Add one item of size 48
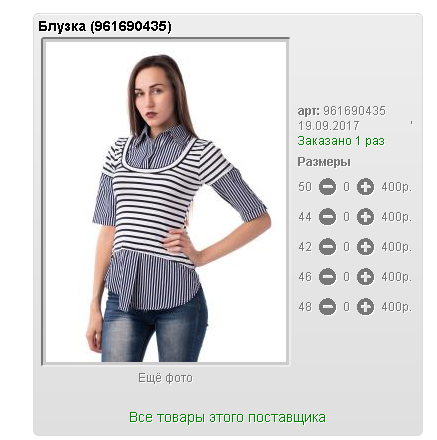The height and width of the screenshot is (440, 437). tap(365, 307)
